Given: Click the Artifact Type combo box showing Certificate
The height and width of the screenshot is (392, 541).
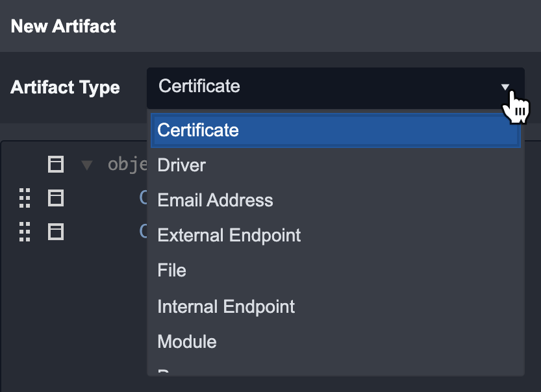Looking at the screenshot, I should [325, 87].
